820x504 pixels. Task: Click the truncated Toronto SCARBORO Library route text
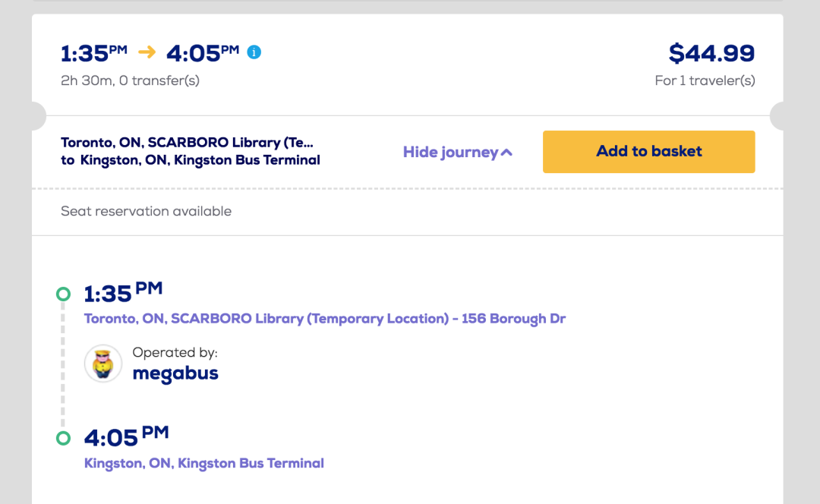(187, 143)
